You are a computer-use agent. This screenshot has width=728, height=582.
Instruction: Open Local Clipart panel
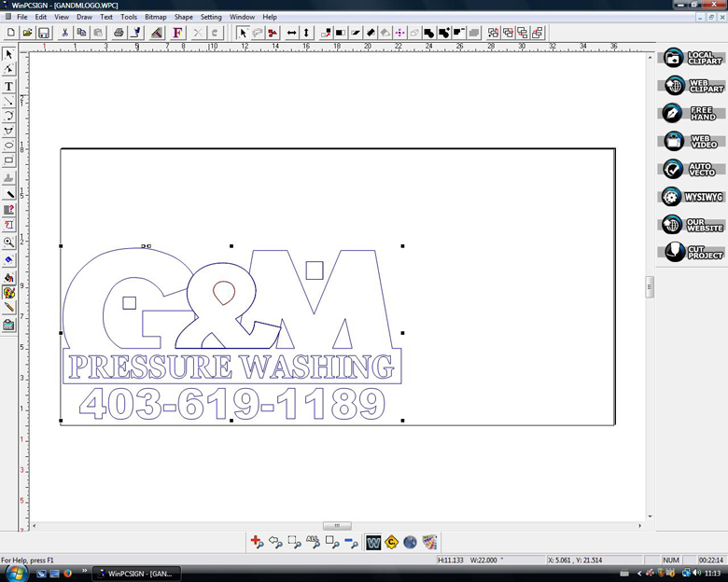pyautogui.click(x=693, y=58)
